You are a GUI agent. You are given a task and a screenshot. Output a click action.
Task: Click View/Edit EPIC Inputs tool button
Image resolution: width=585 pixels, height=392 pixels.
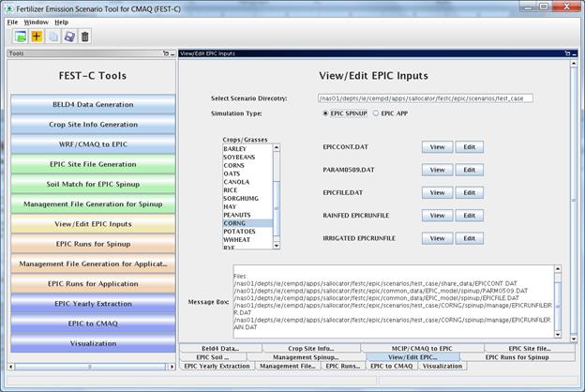[93, 223]
